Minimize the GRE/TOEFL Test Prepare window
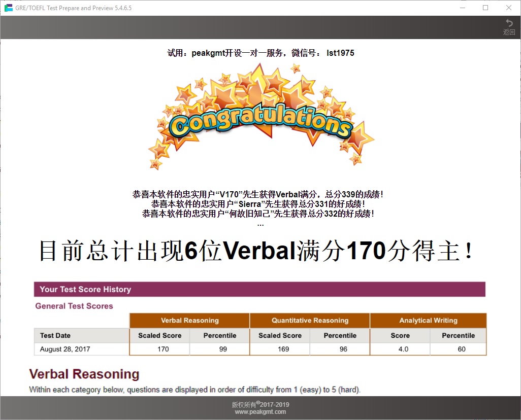Viewport: 521px width, 420px height. coord(463,8)
